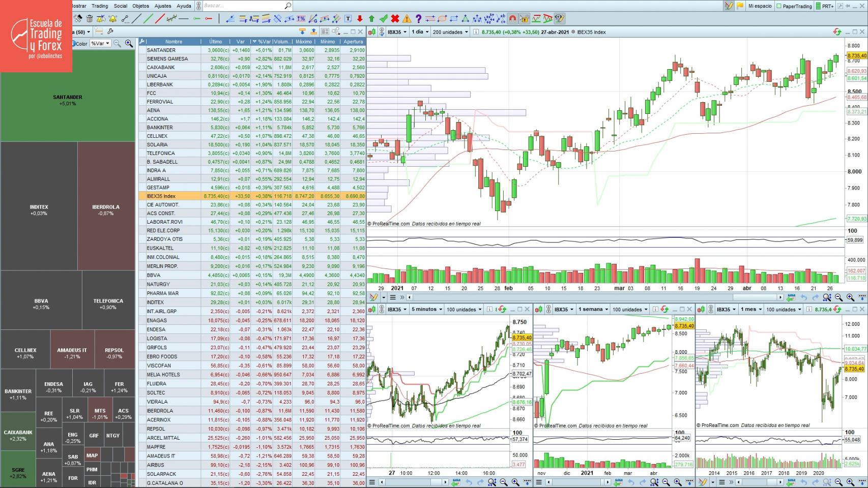
Task: Open the '%Var' color criteria dropdown
Action: pyautogui.click(x=100, y=44)
